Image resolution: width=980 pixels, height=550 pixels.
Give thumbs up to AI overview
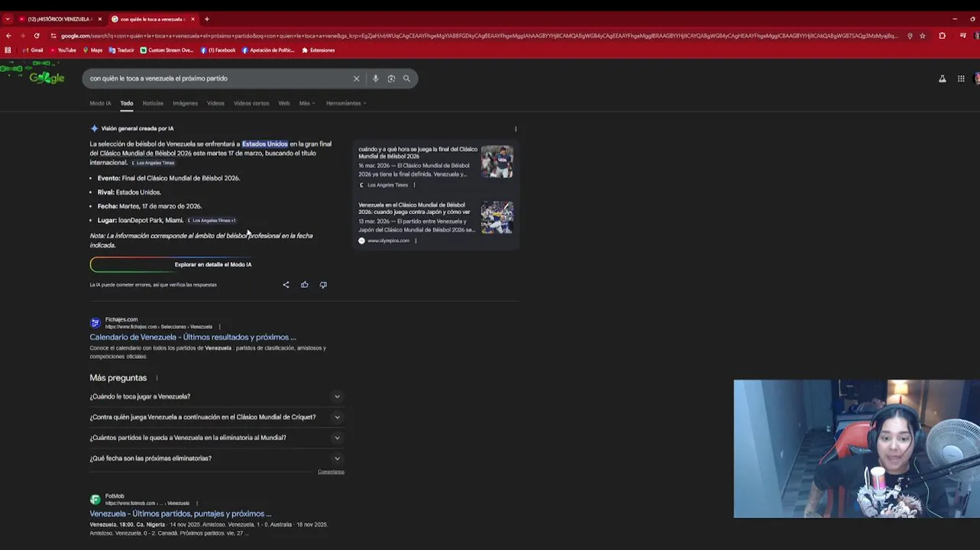coord(304,285)
